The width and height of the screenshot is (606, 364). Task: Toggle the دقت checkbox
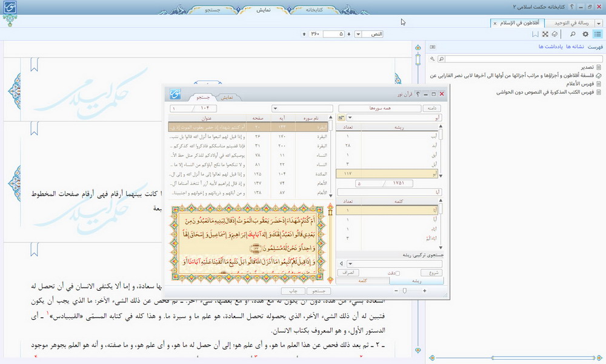[398, 273]
